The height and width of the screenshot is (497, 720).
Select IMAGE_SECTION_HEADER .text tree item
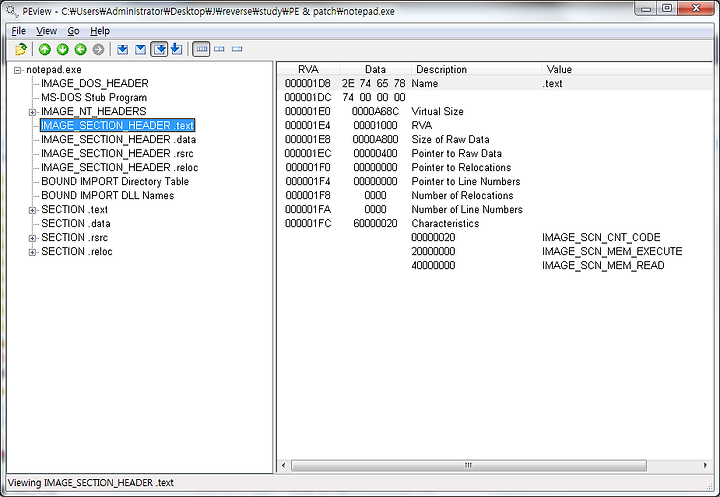click(118, 125)
